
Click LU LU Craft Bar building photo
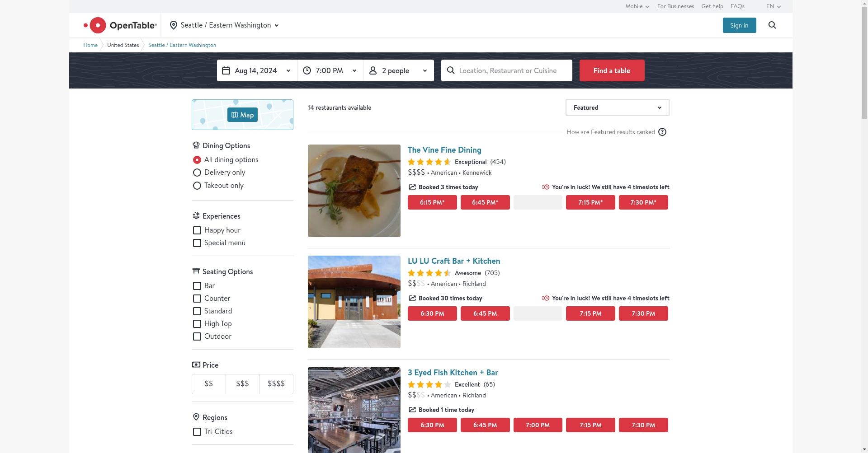(354, 302)
